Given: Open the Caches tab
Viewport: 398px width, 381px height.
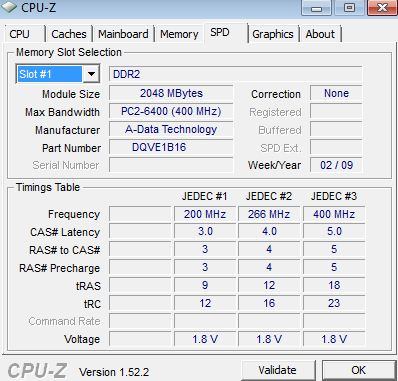Looking at the screenshot, I should [69, 34].
